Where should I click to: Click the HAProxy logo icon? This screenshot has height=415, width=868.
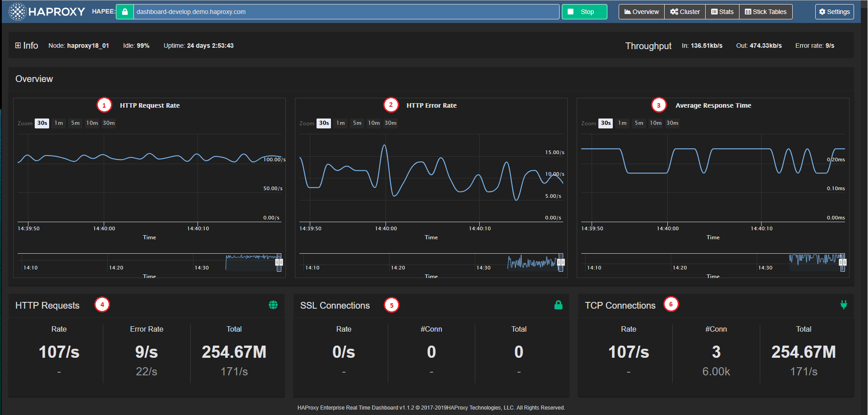(18, 12)
